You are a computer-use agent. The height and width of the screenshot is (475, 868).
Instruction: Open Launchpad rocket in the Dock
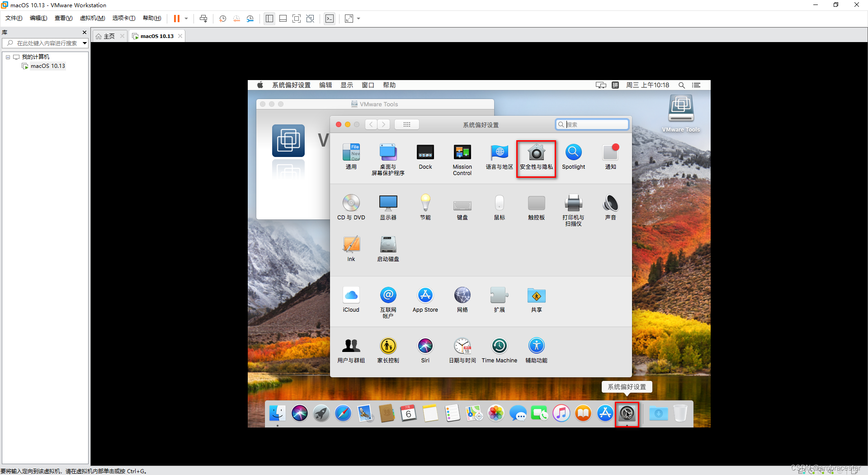pos(321,413)
